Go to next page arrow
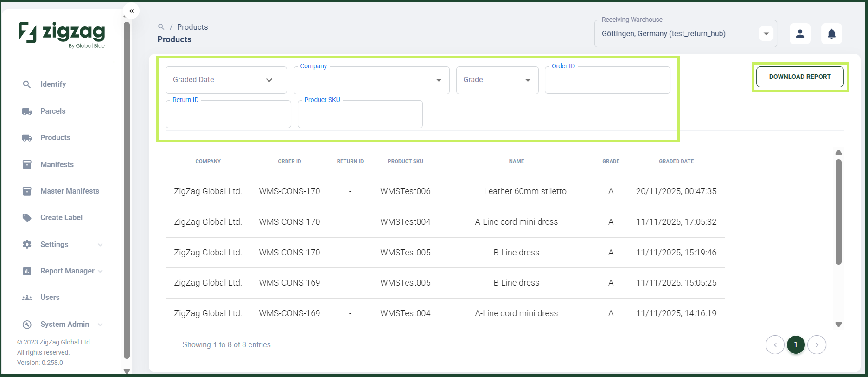Image resolution: width=868 pixels, height=377 pixels. [817, 345]
